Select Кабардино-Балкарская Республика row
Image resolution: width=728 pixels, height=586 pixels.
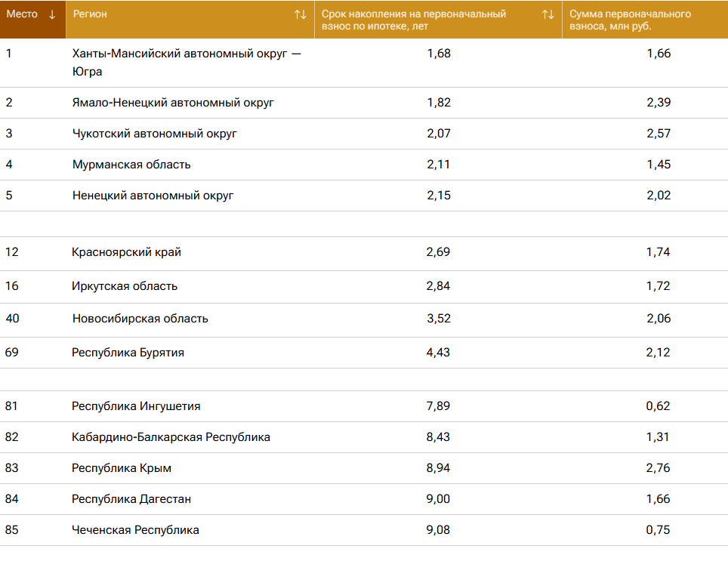[x=171, y=437]
